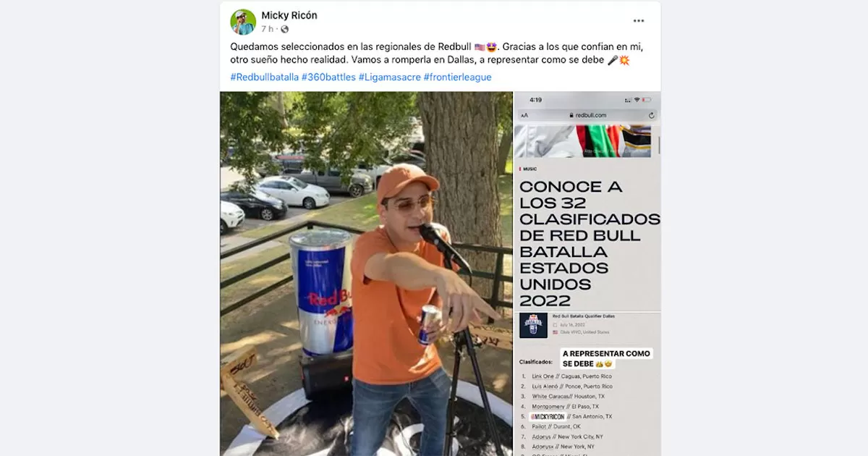The image size is (868, 456).
Task: Open the video of the man rapping
Action: 366,274
